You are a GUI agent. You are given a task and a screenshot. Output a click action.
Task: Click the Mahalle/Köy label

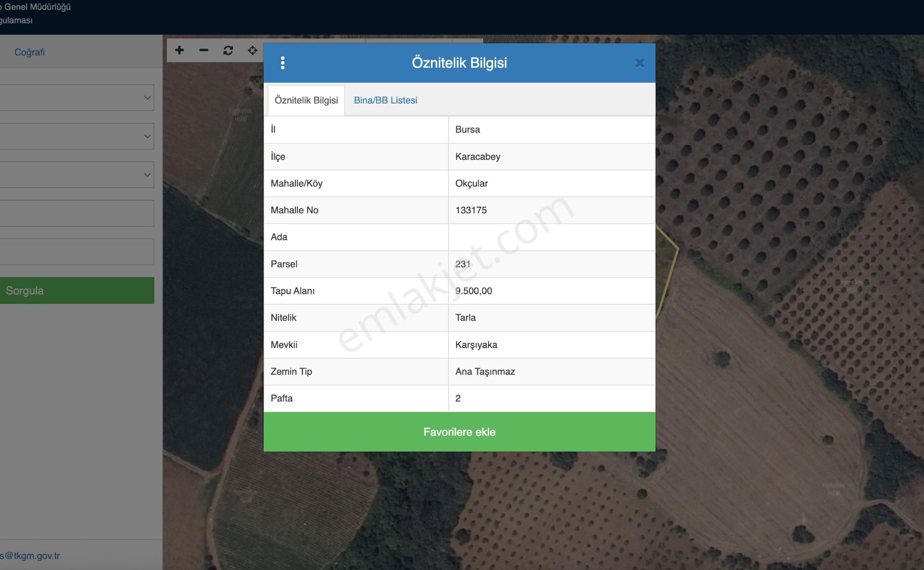(x=296, y=183)
